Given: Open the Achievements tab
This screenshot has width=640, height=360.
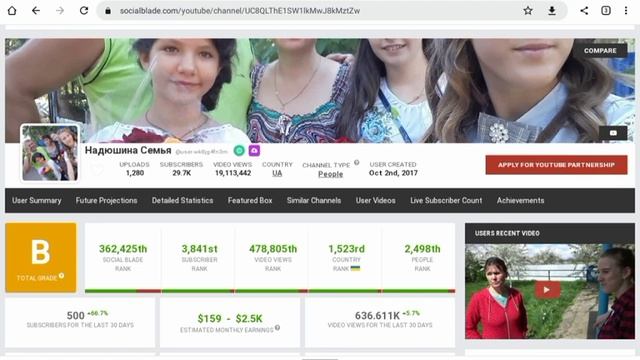Looking at the screenshot, I should (x=520, y=200).
